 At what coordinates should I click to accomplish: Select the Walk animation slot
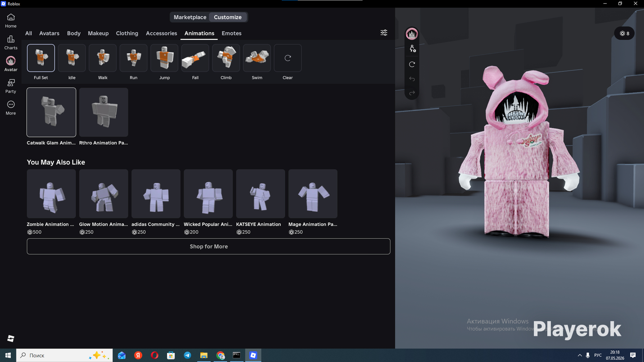click(x=103, y=58)
